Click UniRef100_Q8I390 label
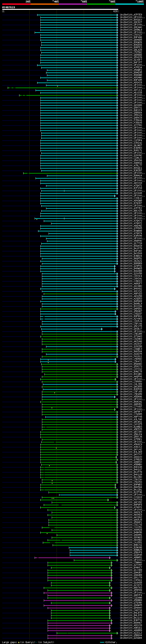The image size is (146, 644). point(131,432)
